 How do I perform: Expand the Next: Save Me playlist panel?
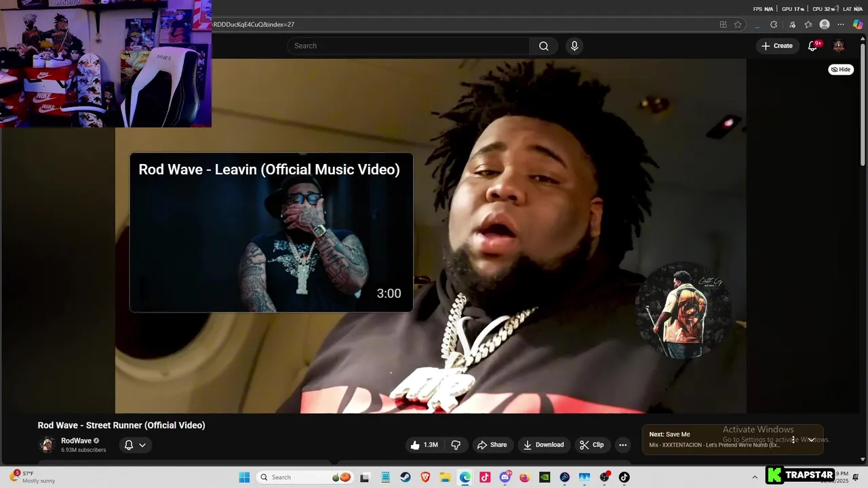(811, 439)
